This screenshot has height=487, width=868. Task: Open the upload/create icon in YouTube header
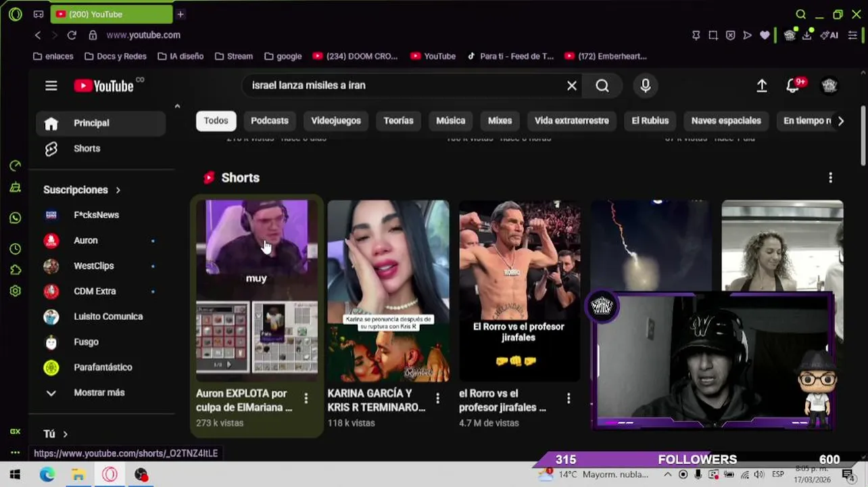tap(762, 86)
